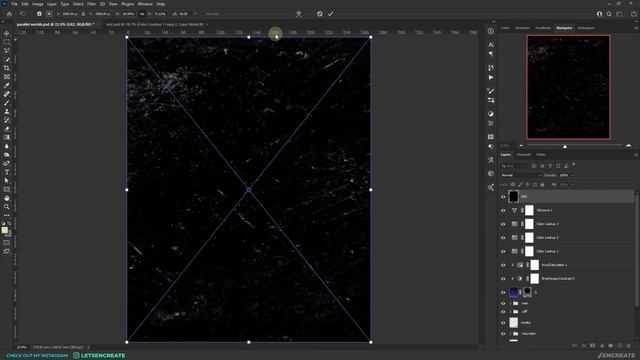
Task: Hide the Vibrance 1 layer
Action: tap(503, 211)
